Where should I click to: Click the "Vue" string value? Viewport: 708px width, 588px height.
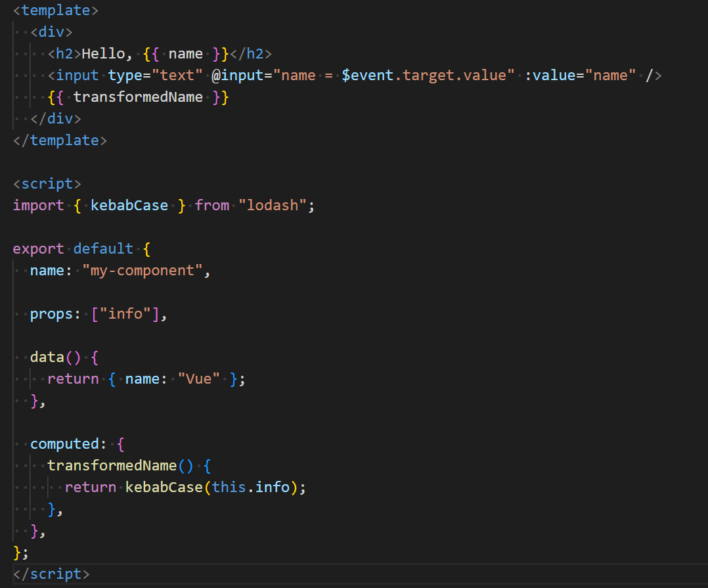click(199, 379)
